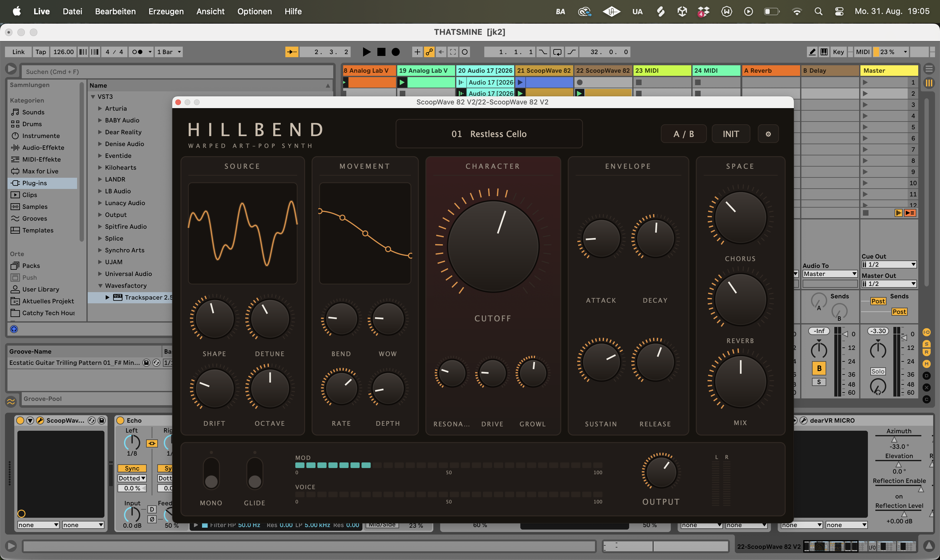Toggle the Session Record circle button
This screenshot has height=560, width=940.
(465, 52)
